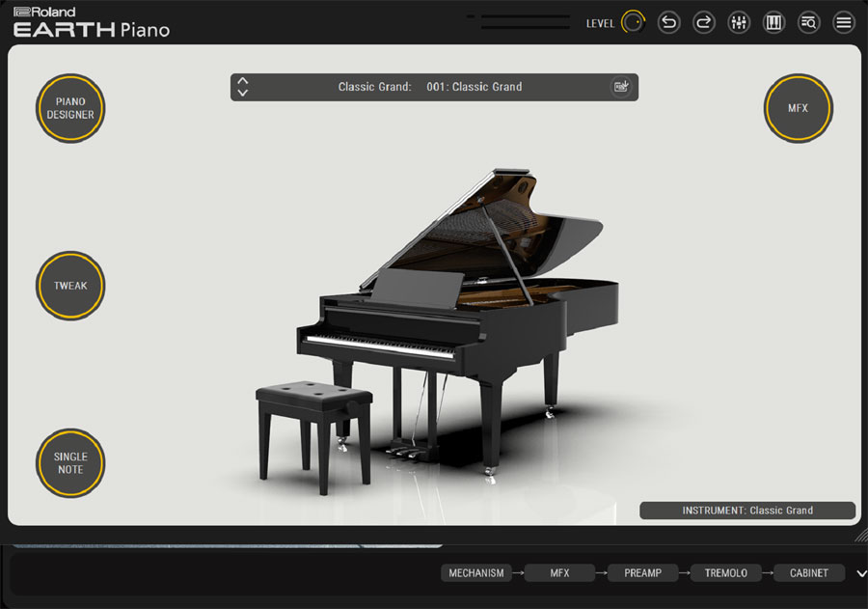Show the virtual keyboard icon
868x609 pixels.
pos(773,21)
